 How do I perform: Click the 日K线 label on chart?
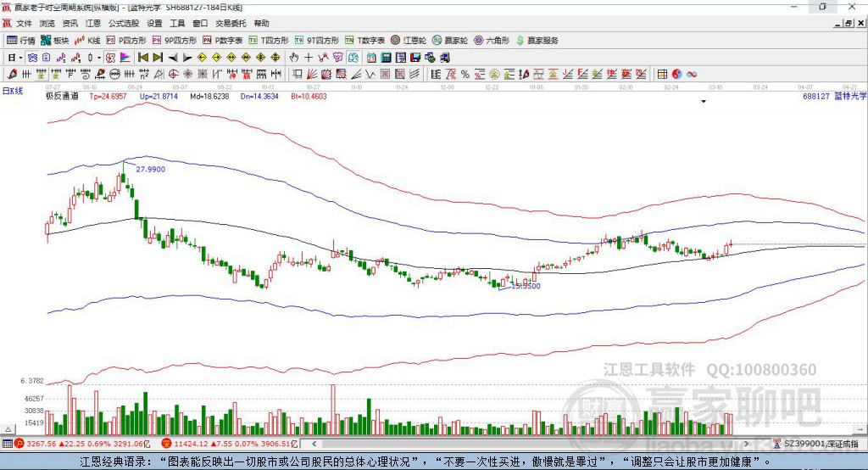(13, 91)
